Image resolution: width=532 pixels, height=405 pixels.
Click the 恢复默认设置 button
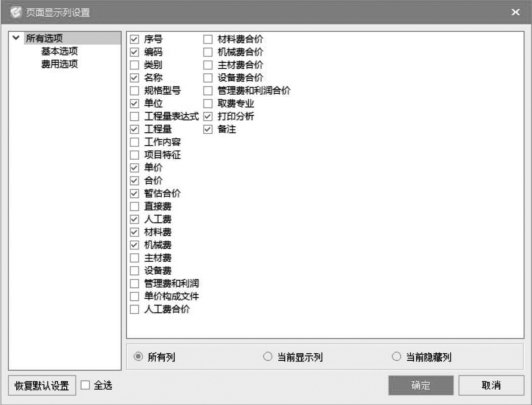coord(42,385)
